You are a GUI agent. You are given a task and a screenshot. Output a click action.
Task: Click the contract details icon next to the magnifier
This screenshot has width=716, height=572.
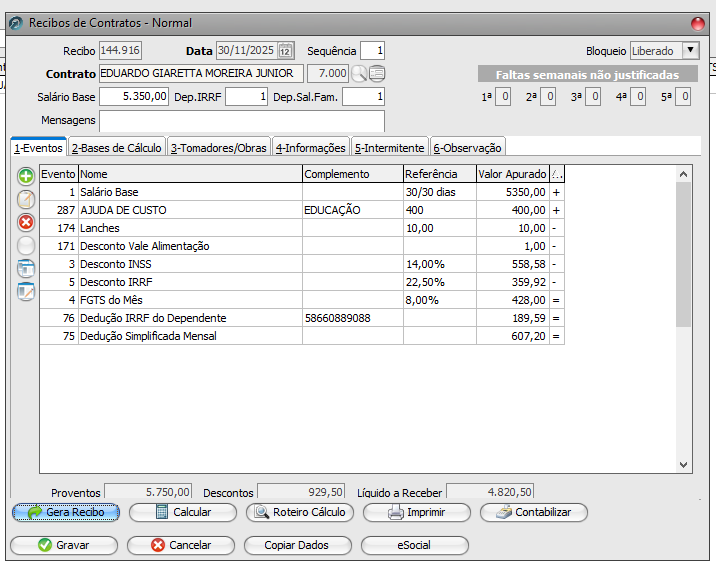[377, 73]
